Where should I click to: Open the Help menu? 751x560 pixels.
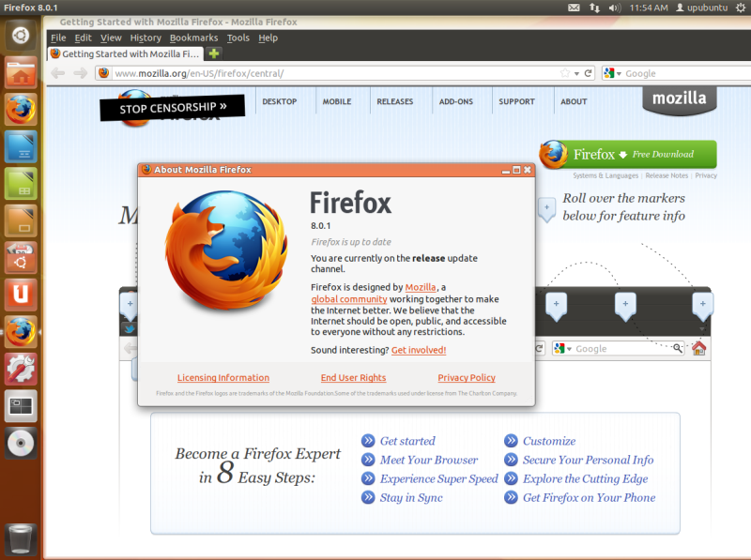click(268, 38)
